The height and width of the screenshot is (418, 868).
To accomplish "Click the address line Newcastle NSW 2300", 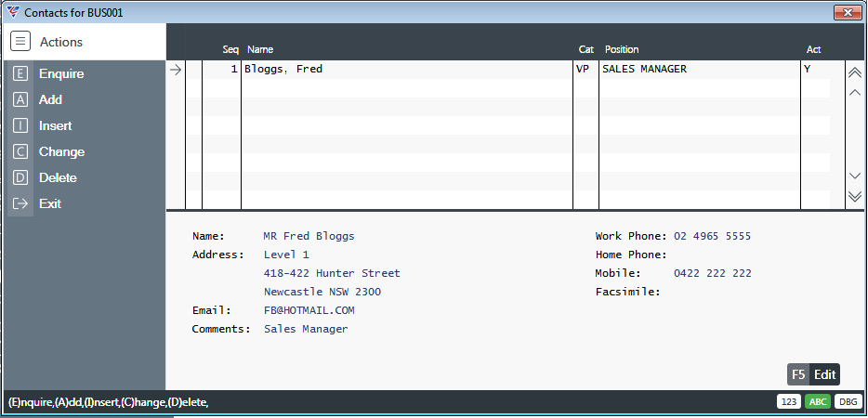I will coord(322,292).
